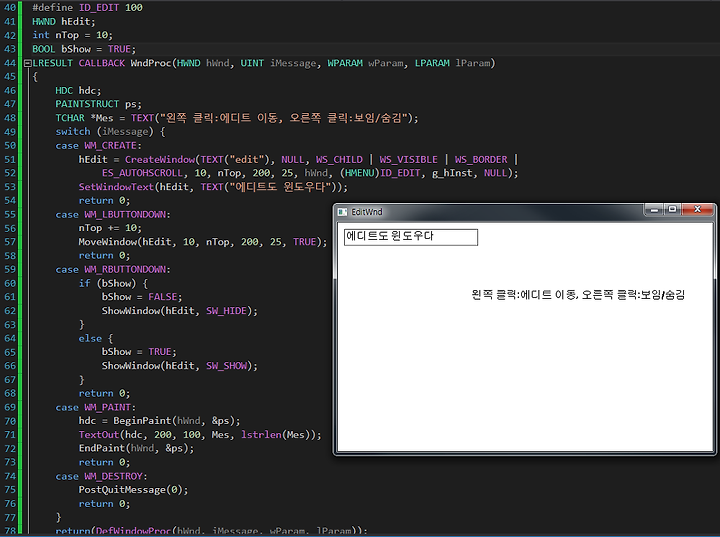Click line number 40 in the gutter

[x=10, y=8]
